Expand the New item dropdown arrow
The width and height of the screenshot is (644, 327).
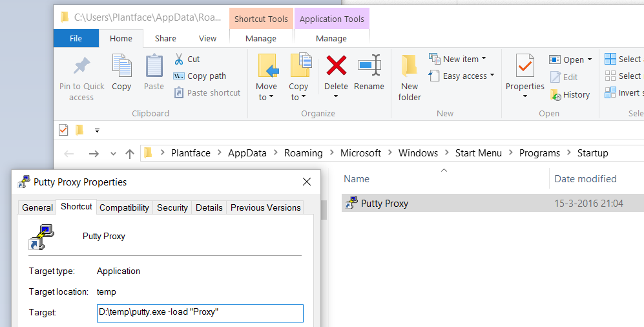(484, 58)
